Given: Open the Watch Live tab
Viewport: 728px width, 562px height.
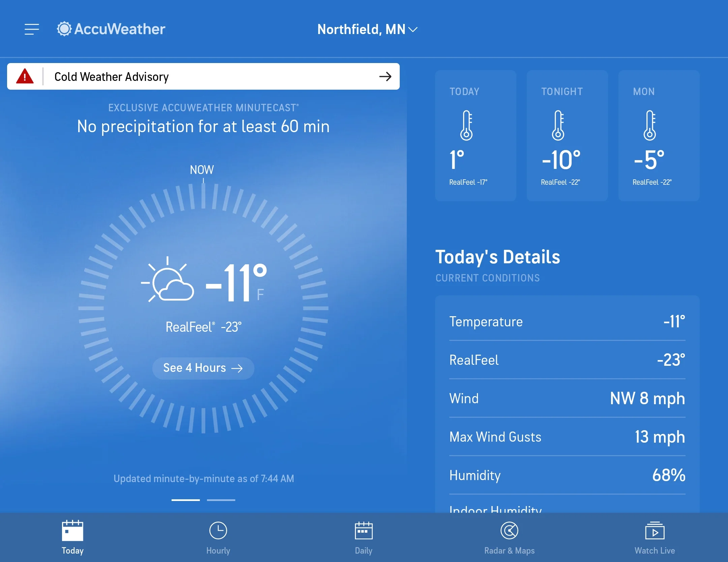Looking at the screenshot, I should pos(655,538).
